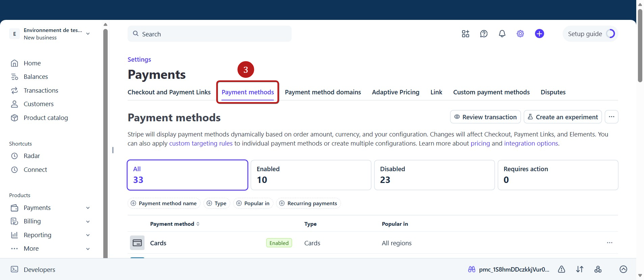Click the Cards payment method icon
Image resolution: width=644 pixels, height=280 pixels.
[137, 243]
